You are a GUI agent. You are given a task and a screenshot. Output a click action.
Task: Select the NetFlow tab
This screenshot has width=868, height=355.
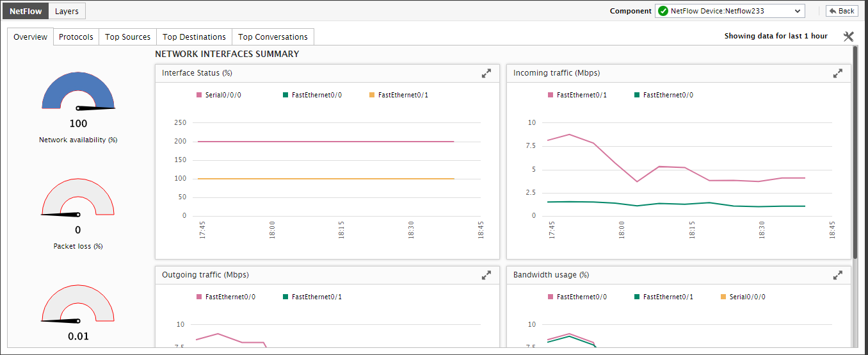pos(26,11)
